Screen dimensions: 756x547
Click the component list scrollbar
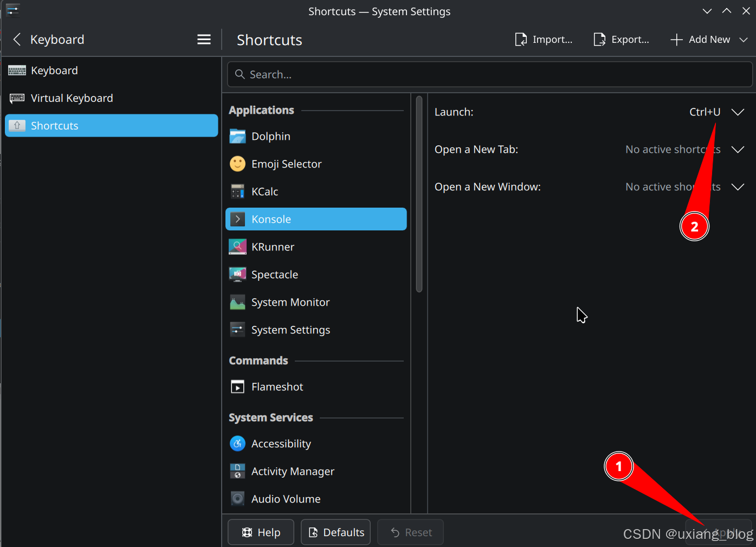click(419, 194)
